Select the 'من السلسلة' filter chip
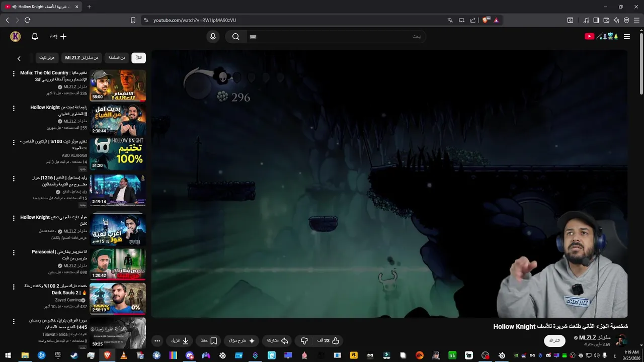The height and width of the screenshot is (362, 644). pyautogui.click(x=117, y=58)
